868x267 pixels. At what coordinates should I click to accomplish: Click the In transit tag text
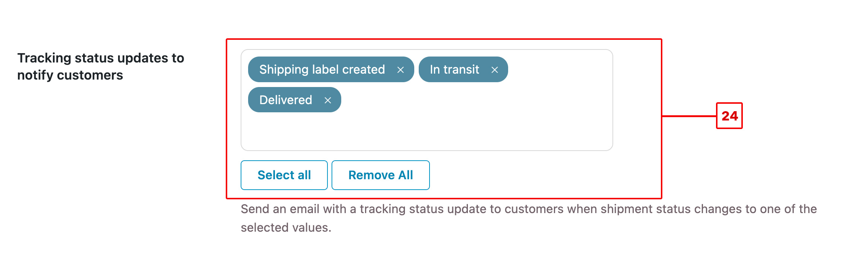[x=454, y=70]
